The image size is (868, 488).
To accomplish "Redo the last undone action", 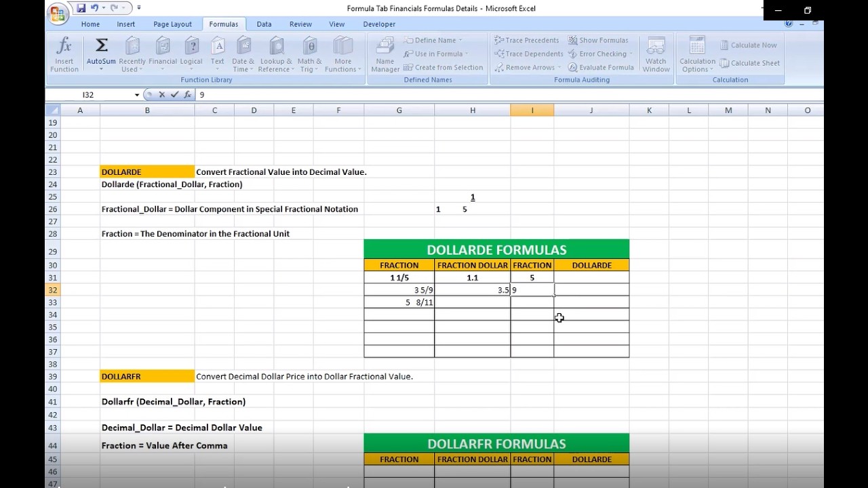I will (x=113, y=8).
